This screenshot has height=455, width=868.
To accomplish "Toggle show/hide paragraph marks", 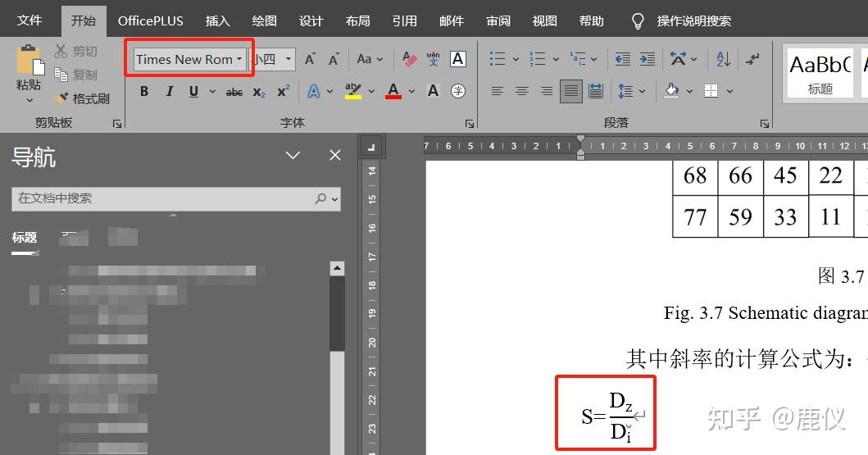I will coord(752,59).
